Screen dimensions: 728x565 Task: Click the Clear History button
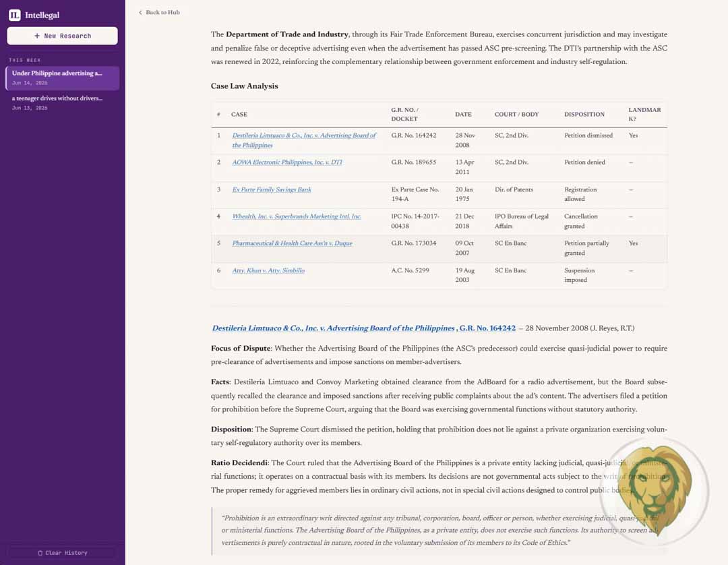tap(62, 553)
